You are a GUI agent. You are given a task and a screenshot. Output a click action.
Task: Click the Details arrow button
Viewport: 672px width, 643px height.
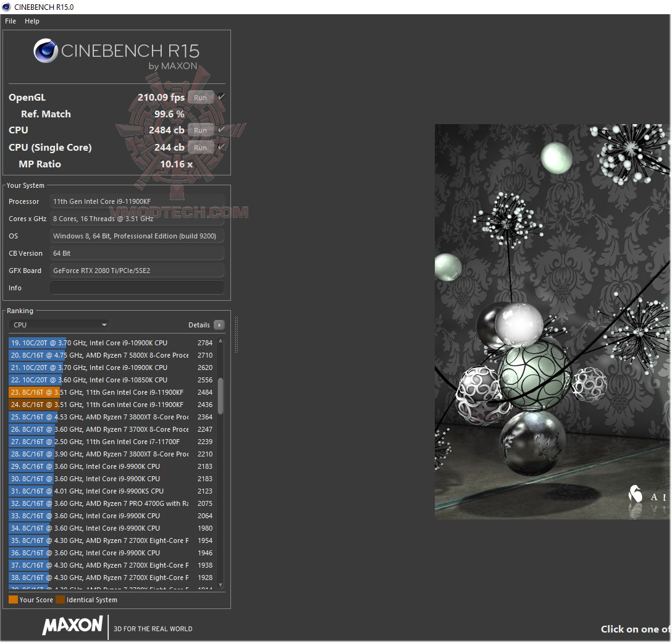(219, 325)
